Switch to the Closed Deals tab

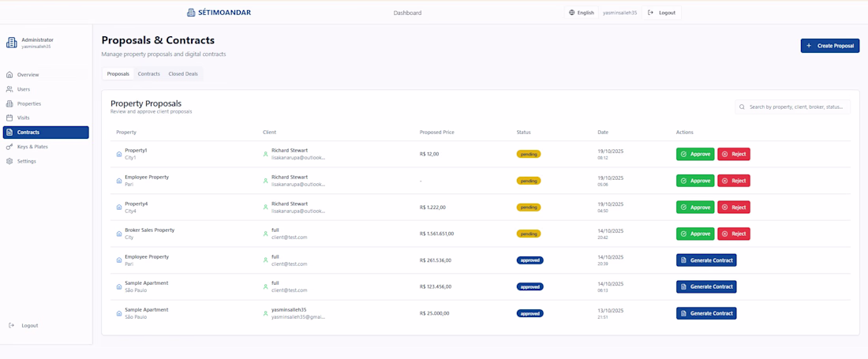183,73
